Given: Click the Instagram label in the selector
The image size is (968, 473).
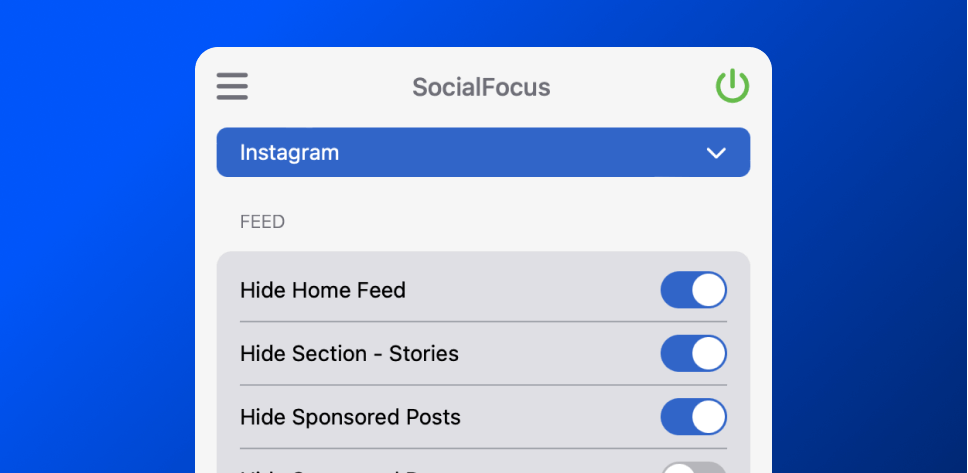Looking at the screenshot, I should coord(289,153).
